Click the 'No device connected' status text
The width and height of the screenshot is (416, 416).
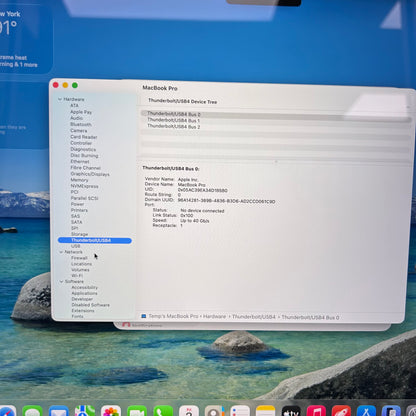(x=202, y=211)
